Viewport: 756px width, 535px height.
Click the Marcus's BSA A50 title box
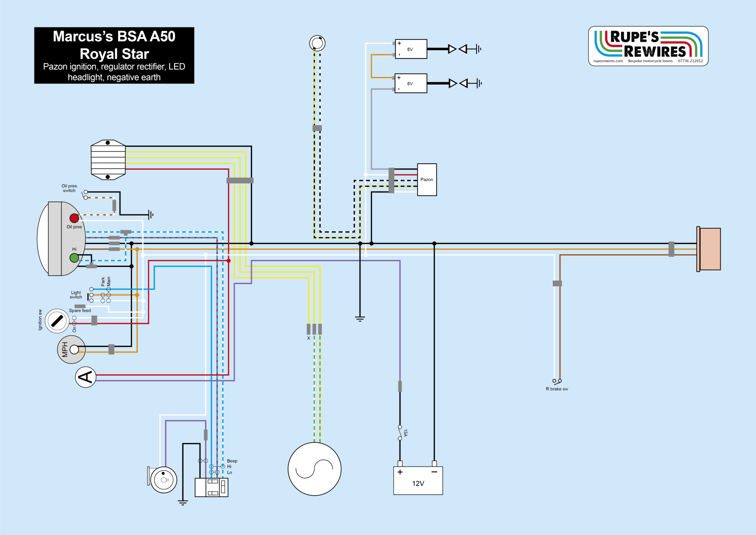114,55
